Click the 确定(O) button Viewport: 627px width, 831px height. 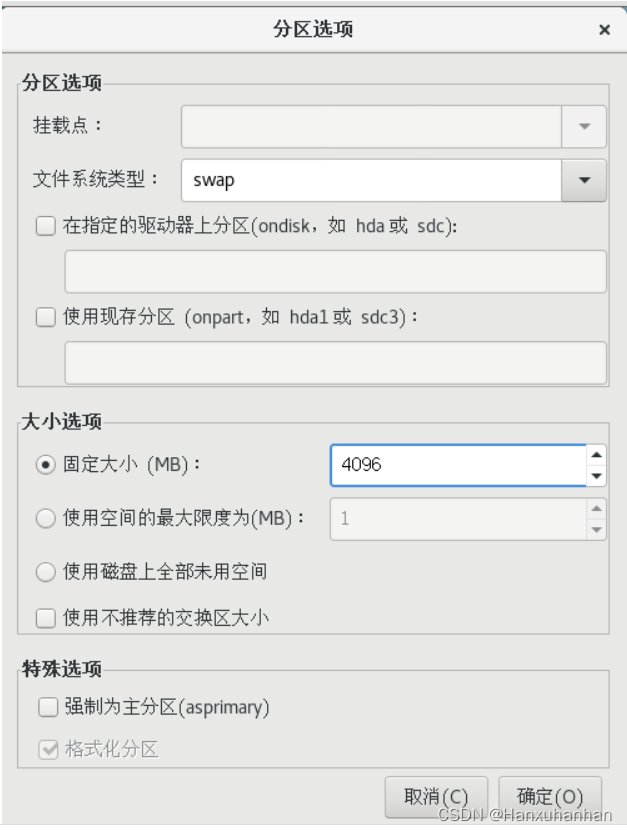coord(549,795)
